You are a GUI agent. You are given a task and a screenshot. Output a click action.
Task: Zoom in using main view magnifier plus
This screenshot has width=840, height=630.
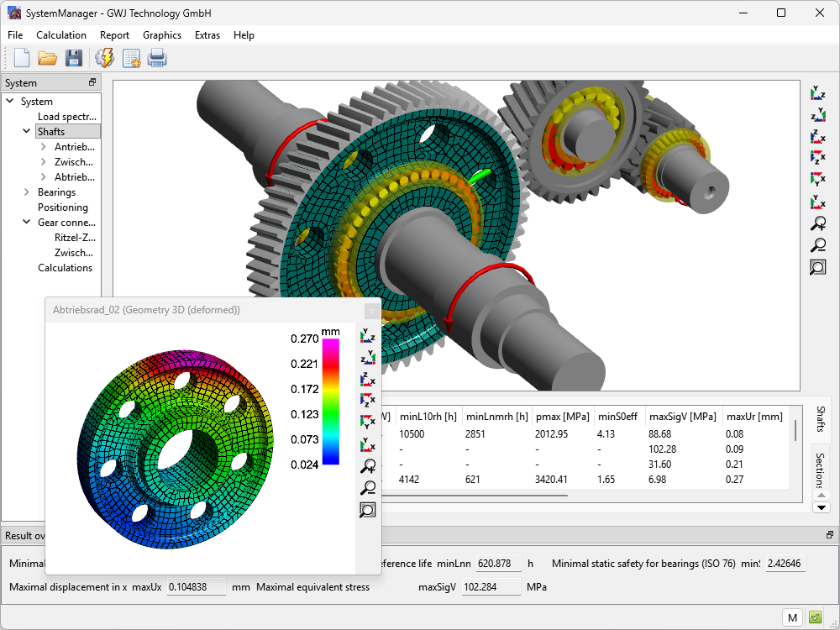click(817, 224)
